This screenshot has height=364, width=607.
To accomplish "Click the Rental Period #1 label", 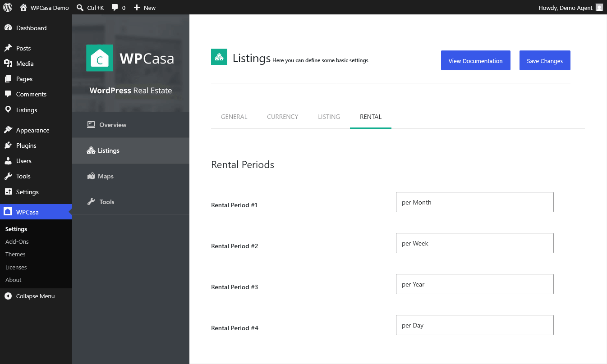I will point(234,205).
